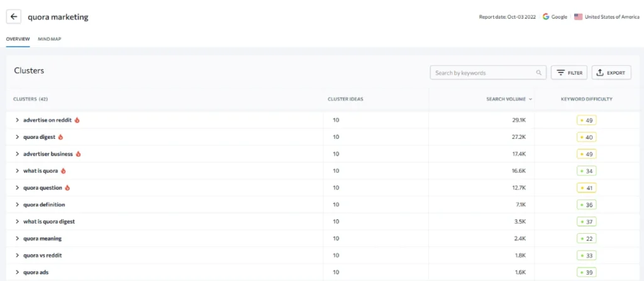Expand the quora ads cluster
This screenshot has width=644, height=281.
coord(17,272)
